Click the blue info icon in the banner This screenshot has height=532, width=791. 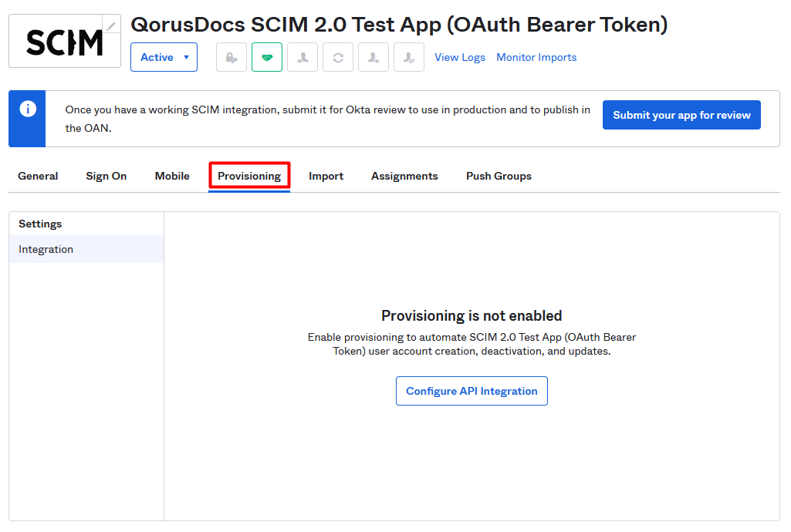click(28, 109)
